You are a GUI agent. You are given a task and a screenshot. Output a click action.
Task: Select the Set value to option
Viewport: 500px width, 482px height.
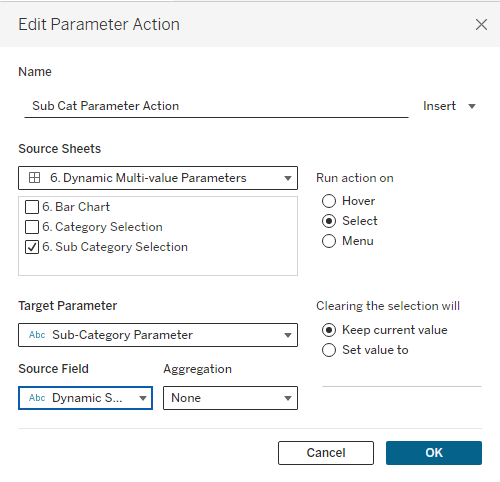coord(329,350)
